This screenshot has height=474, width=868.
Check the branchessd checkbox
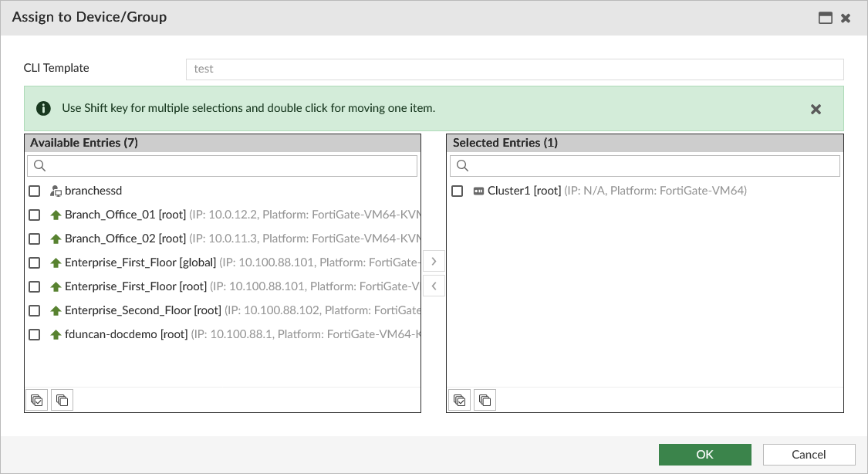pyautogui.click(x=35, y=191)
